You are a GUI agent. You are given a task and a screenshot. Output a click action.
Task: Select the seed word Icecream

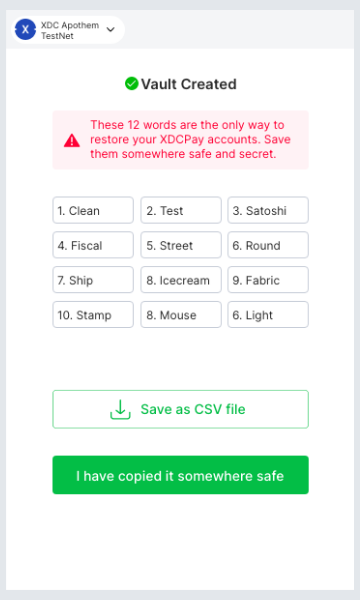tap(181, 280)
